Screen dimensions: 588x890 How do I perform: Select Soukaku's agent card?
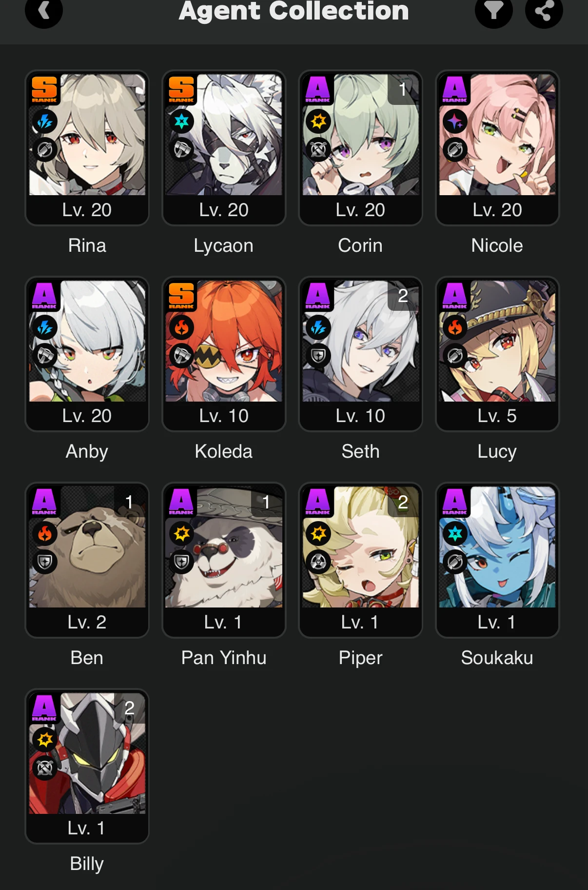click(497, 560)
